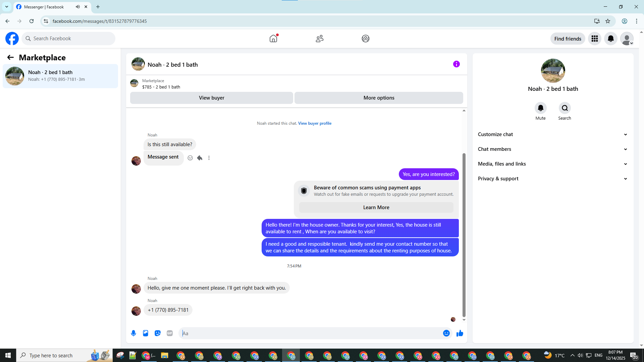Screen dimensions: 644x362
Task: Toggle tab audio mute speaker icon
Action: point(78,7)
